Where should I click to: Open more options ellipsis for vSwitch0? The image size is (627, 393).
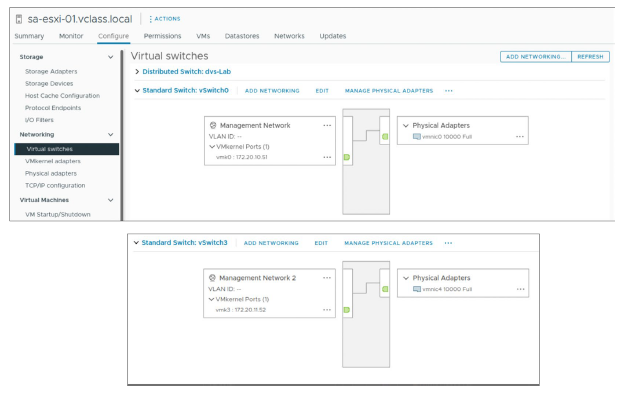tap(449, 91)
